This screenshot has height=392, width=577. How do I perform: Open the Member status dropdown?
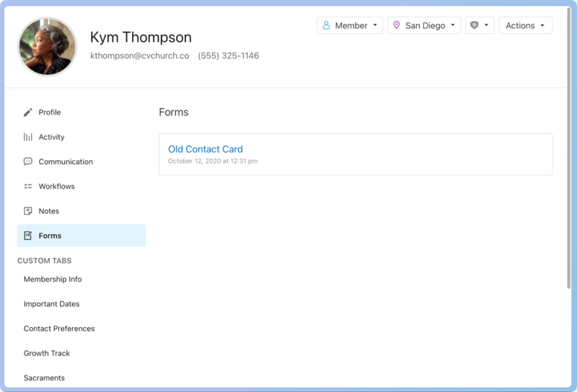point(350,25)
